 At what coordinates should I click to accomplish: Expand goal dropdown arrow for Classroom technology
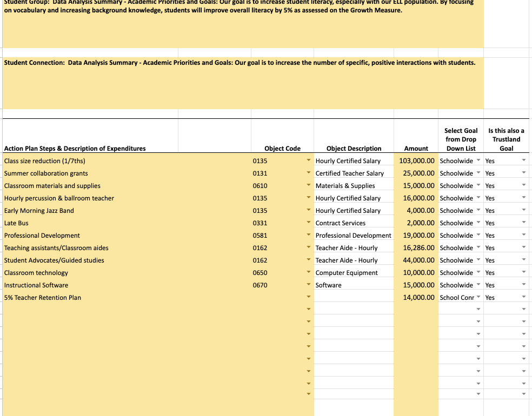tap(478, 272)
